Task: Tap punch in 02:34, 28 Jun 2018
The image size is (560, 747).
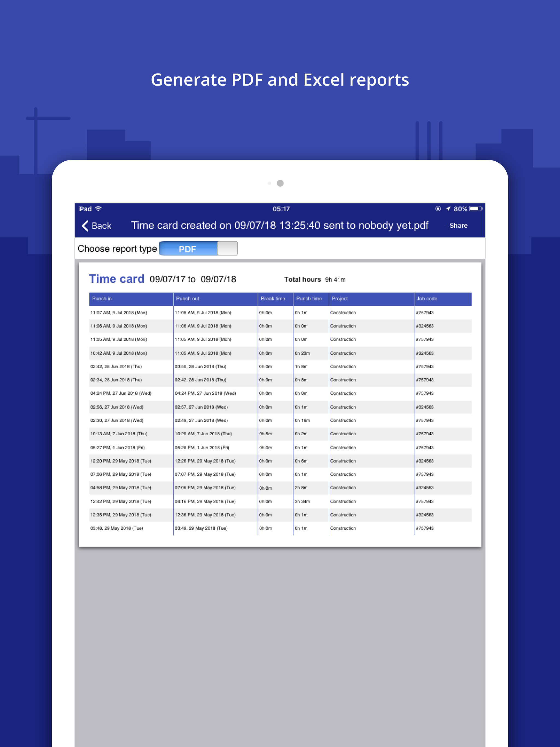Action: tap(116, 380)
